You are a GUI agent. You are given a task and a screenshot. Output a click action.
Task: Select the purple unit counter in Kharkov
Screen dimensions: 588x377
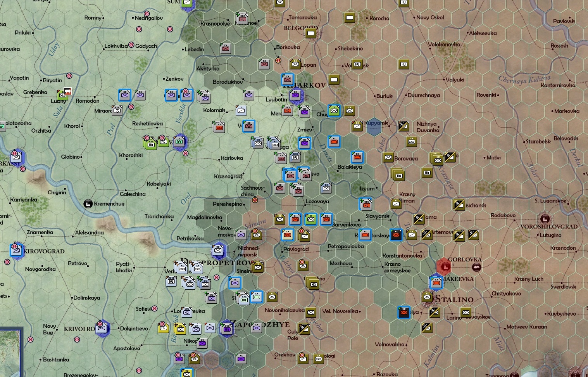click(295, 95)
